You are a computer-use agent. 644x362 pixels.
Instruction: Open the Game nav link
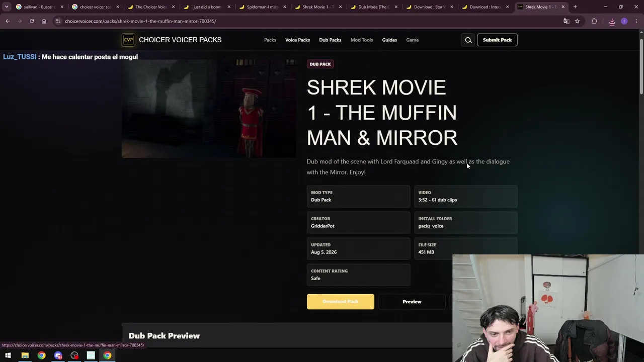[x=412, y=40]
